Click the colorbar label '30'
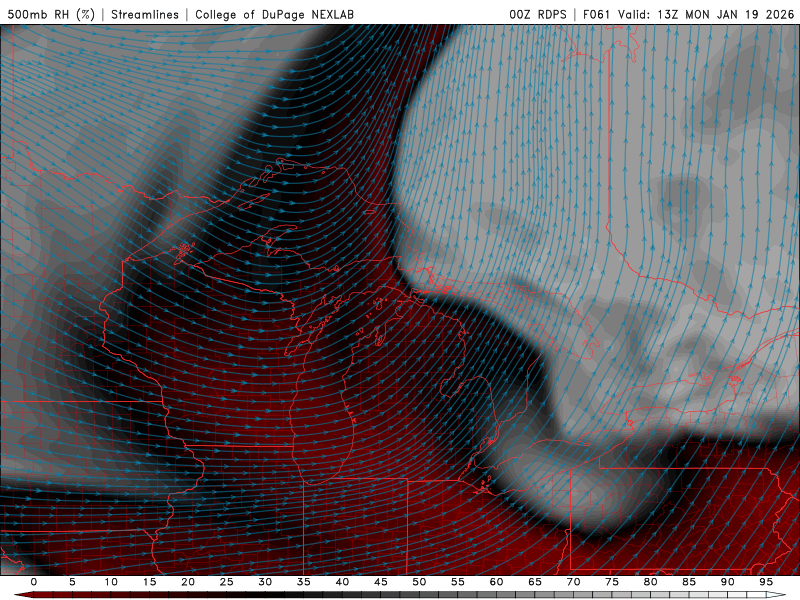Viewport: 800px width, 600px height. point(265,582)
